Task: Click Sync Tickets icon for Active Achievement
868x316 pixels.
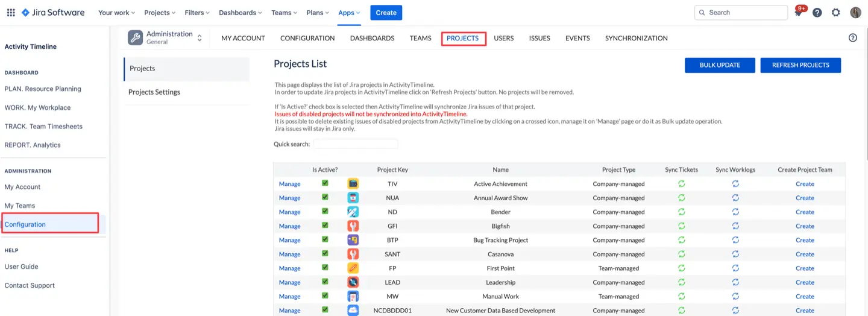Action: [682, 184]
